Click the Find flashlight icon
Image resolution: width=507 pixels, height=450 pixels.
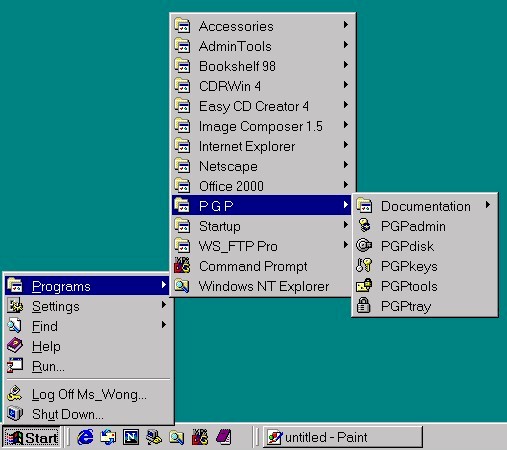pos(15,326)
